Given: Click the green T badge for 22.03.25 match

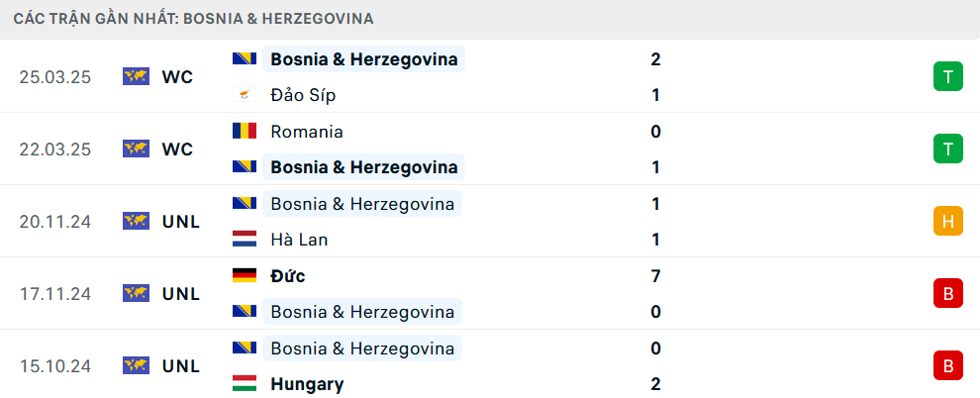Looking at the screenshot, I should [948, 149].
